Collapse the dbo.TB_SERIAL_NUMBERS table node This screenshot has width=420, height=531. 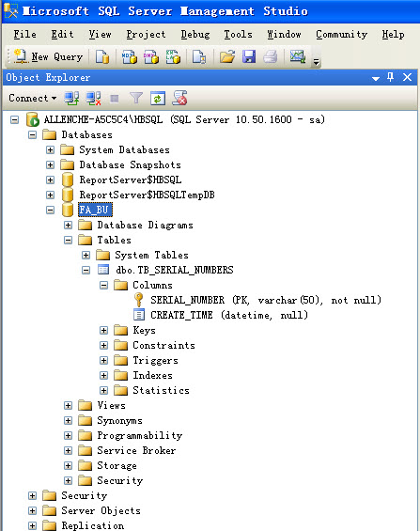click(x=86, y=271)
